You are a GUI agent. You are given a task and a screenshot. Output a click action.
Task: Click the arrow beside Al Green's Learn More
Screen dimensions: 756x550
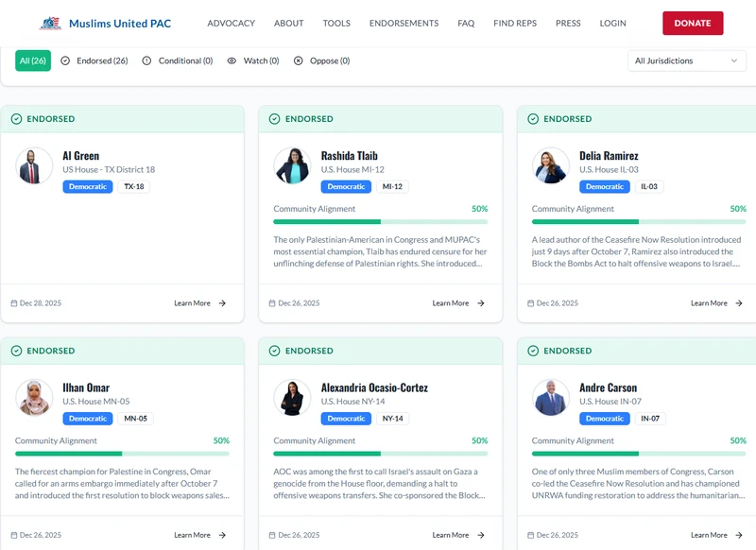[222, 303]
